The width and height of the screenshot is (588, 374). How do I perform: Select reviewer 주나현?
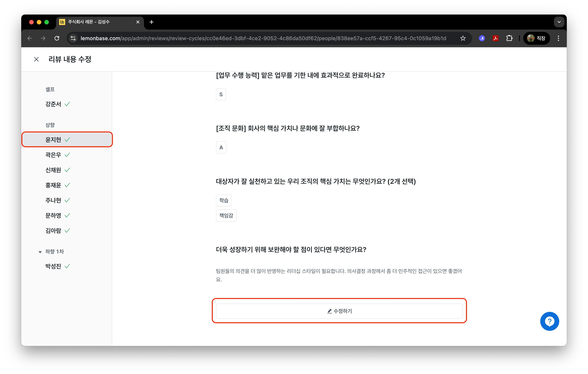click(67, 200)
